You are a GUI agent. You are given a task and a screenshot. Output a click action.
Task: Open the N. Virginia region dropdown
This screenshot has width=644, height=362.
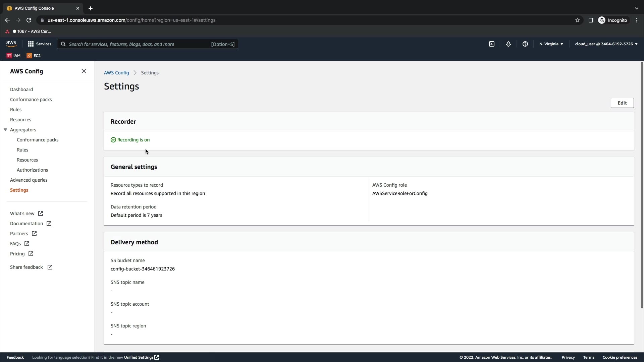click(551, 44)
